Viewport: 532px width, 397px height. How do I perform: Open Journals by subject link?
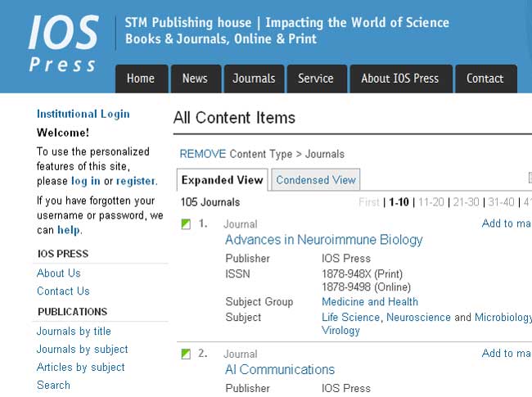tap(82, 350)
